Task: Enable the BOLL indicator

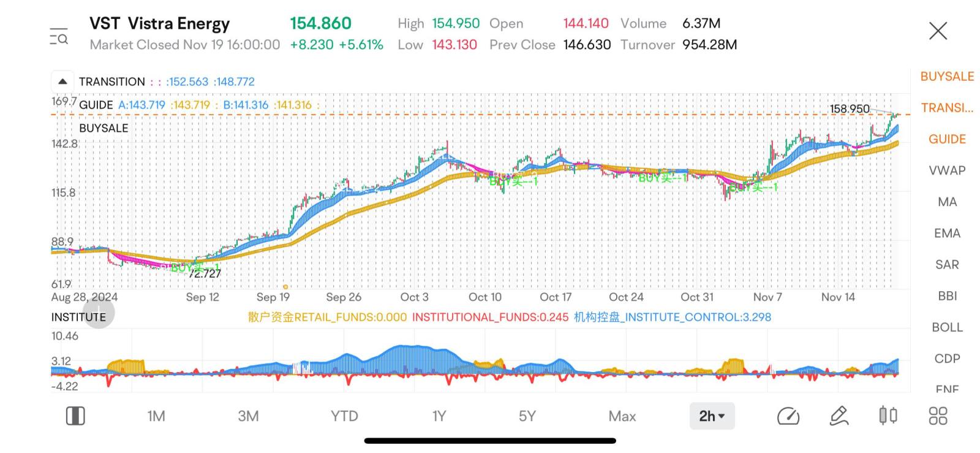Action: [x=947, y=327]
